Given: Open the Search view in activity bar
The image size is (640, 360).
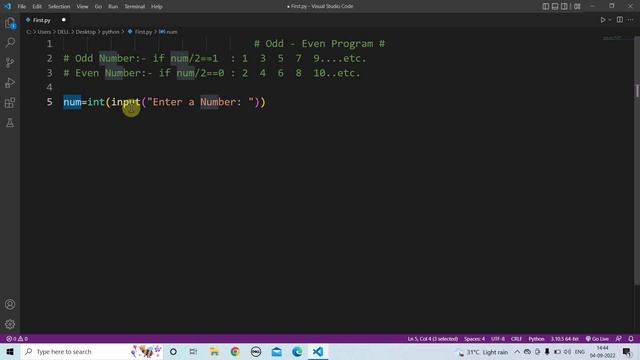Looking at the screenshot, I should 10,42.
